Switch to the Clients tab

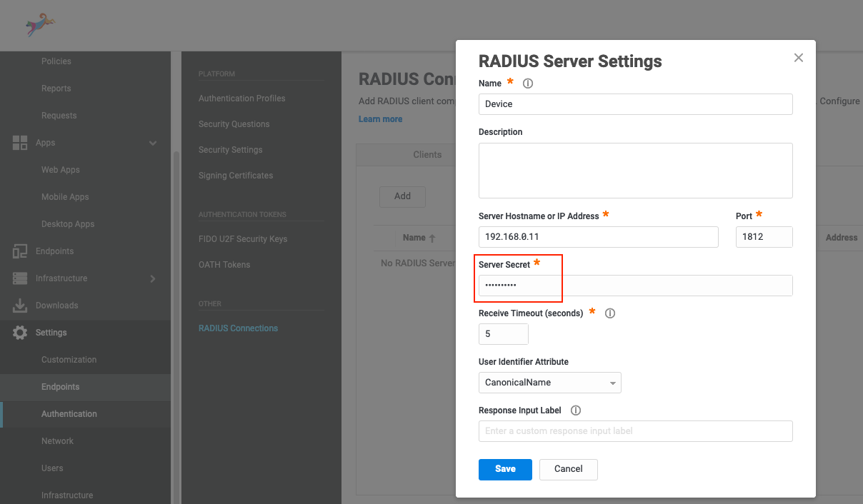[427, 154]
